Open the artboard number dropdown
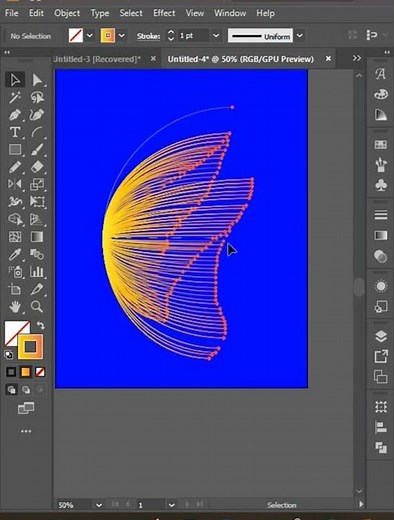The width and height of the screenshot is (394, 520). (171, 505)
